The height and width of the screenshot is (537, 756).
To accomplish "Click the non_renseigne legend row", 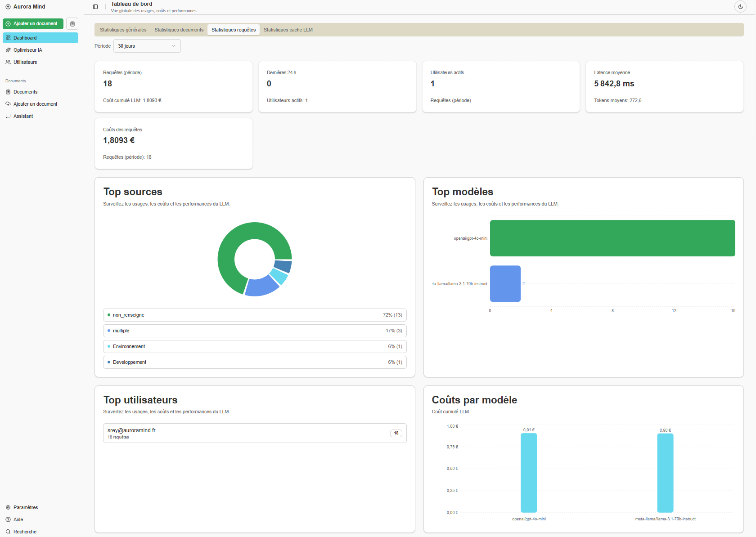I will click(x=255, y=315).
